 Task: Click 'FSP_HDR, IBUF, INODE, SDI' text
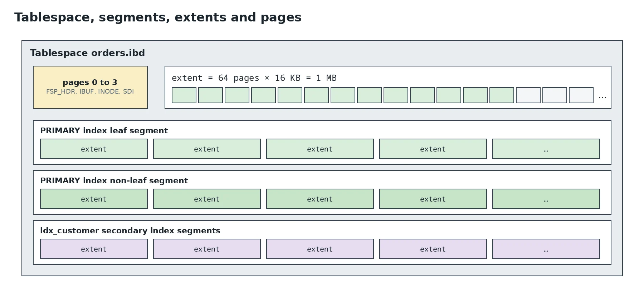[x=90, y=91]
